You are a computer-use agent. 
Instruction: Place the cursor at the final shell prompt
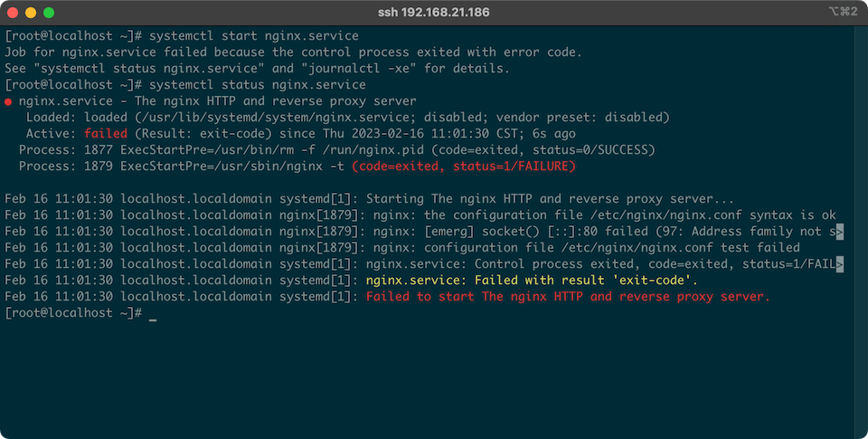coord(153,313)
